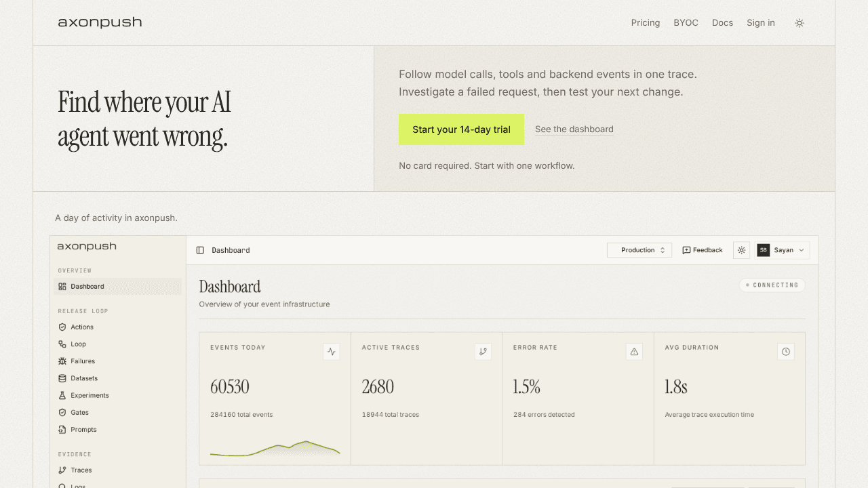Click the Connecting status badge
The width and height of the screenshot is (868, 488).
tap(772, 285)
